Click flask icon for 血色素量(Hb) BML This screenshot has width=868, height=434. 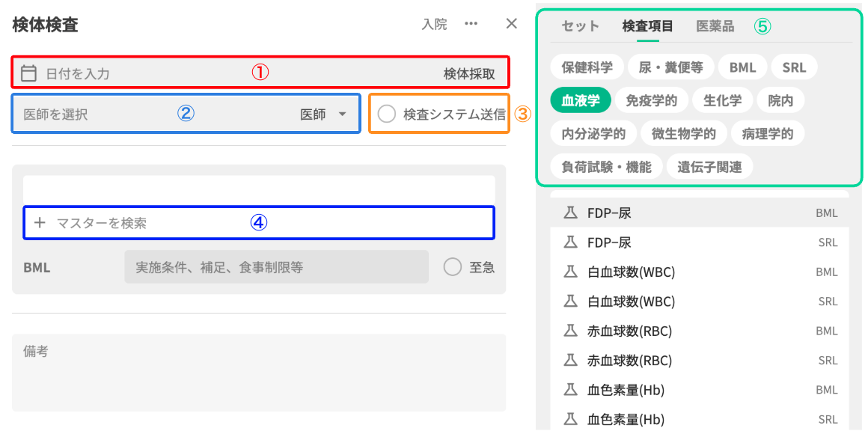570,390
